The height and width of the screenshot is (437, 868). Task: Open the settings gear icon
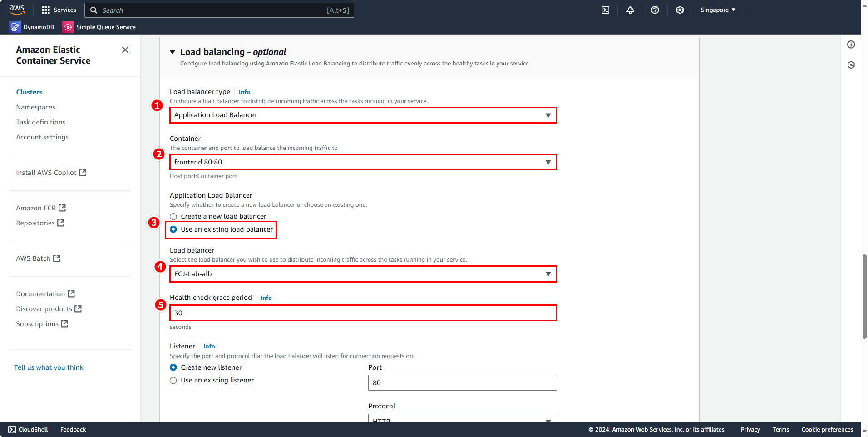pos(680,10)
